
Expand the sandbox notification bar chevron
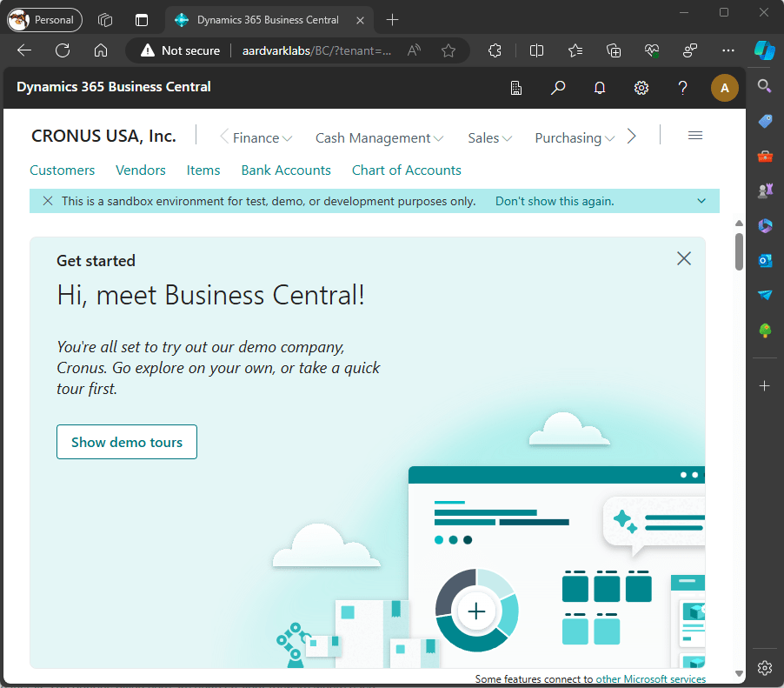pos(701,201)
